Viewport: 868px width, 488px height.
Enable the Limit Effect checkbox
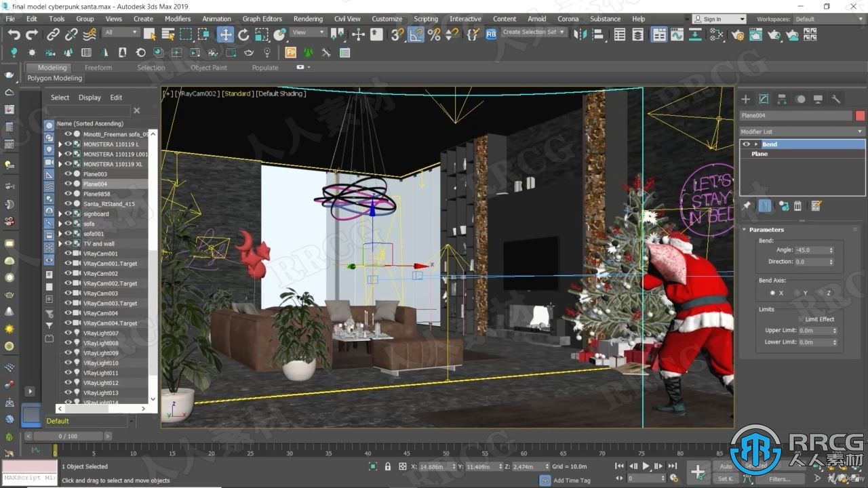[802, 319]
